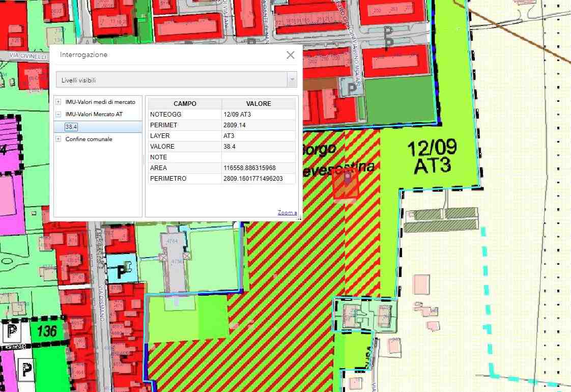
Task: Click the PERIMETRO value cell
Action: (x=259, y=179)
